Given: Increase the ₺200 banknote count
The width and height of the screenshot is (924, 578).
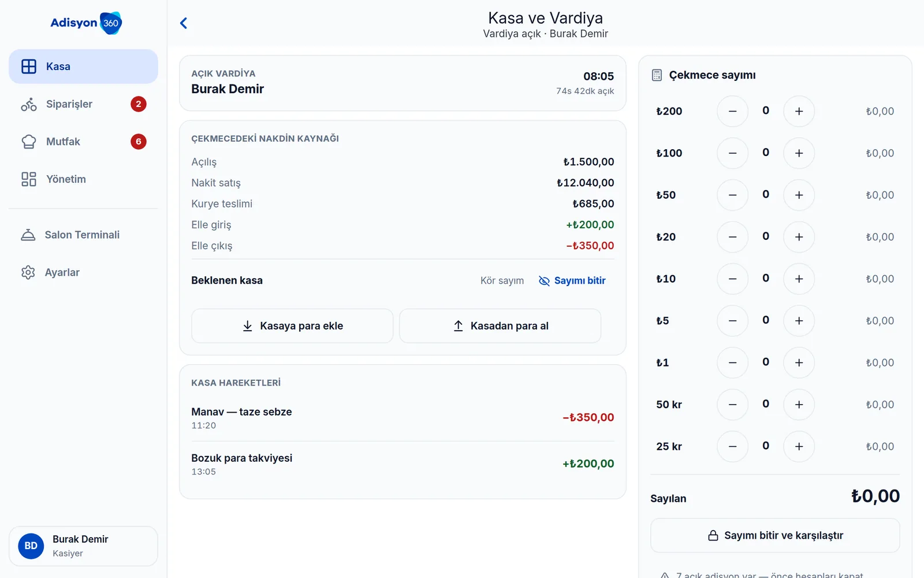Looking at the screenshot, I should 799,111.
